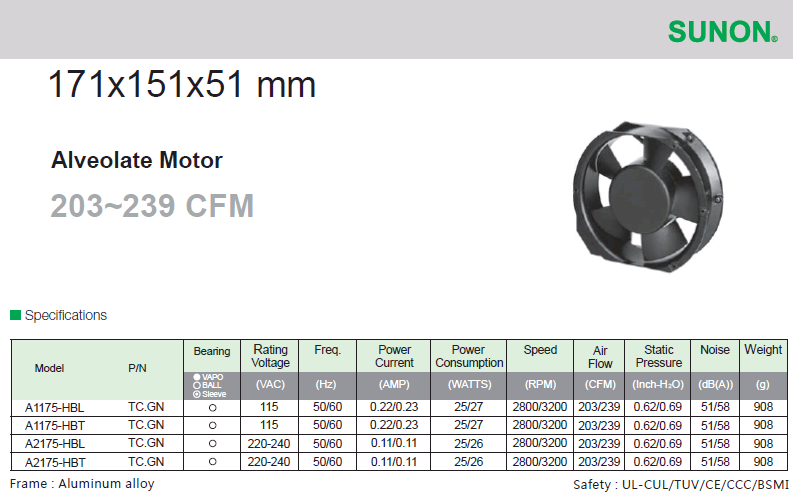The width and height of the screenshot is (793, 502).
Task: Select the Sleeve bearing legend symbol
Action: (197, 394)
